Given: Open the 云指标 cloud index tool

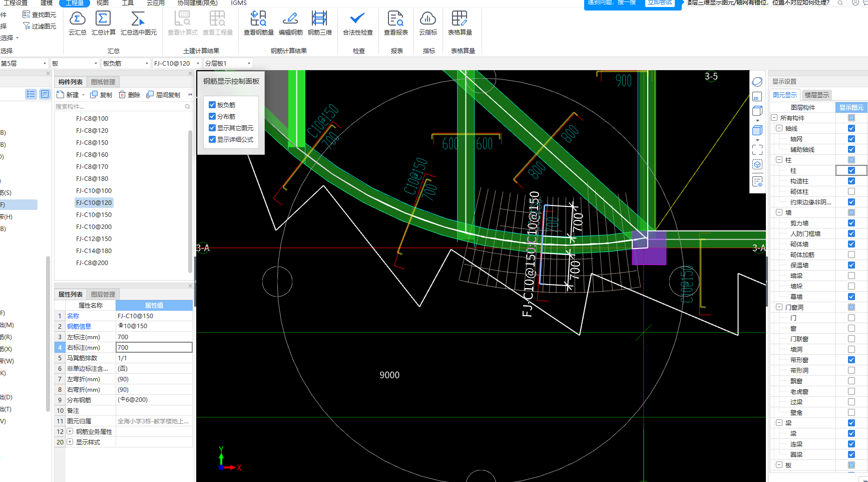Looking at the screenshot, I should (427, 23).
